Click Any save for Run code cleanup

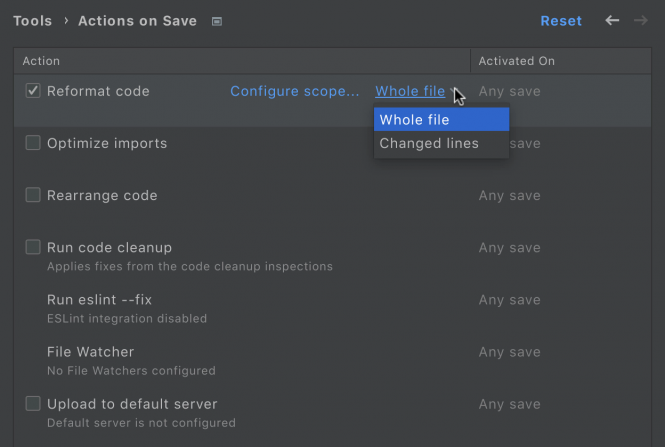tap(509, 248)
